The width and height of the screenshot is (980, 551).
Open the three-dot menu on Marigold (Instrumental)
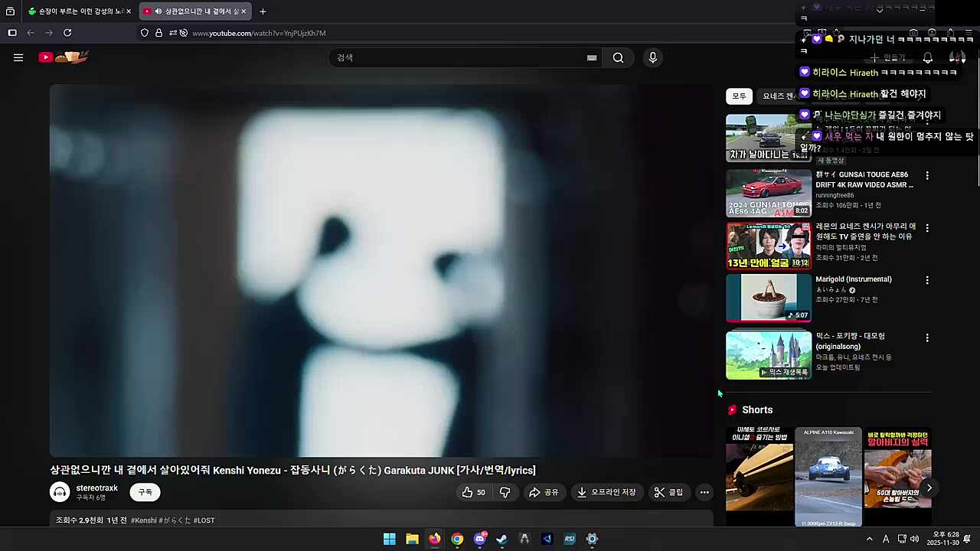(x=927, y=280)
